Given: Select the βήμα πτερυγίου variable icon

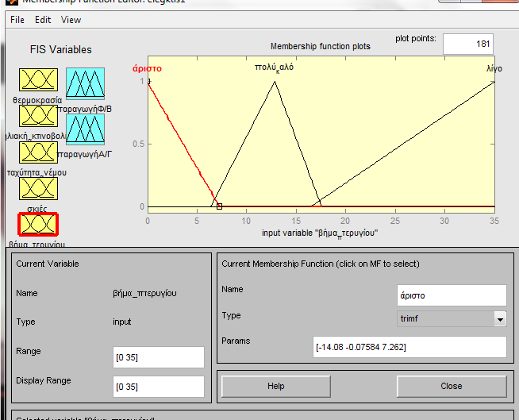Looking at the screenshot, I should click(x=38, y=225).
